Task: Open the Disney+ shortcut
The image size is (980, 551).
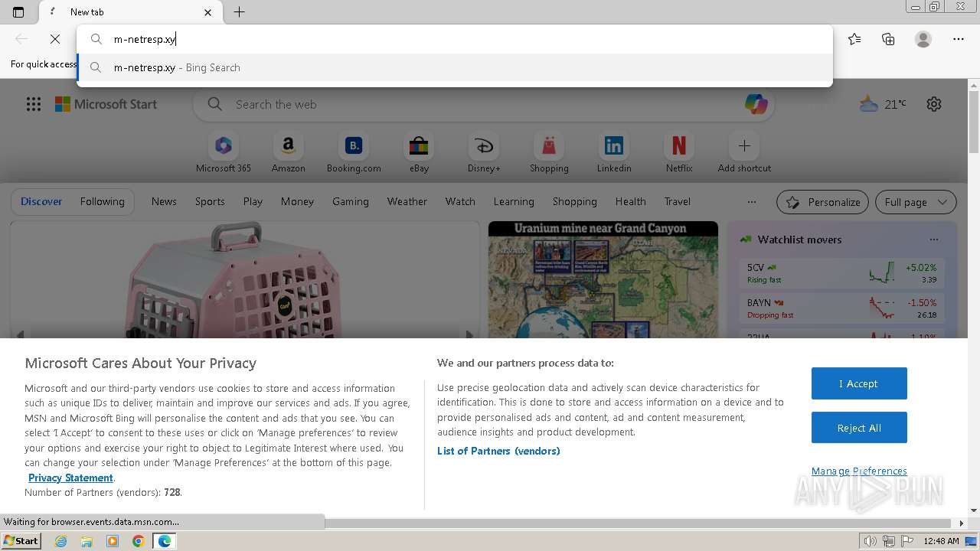Action: tap(484, 152)
